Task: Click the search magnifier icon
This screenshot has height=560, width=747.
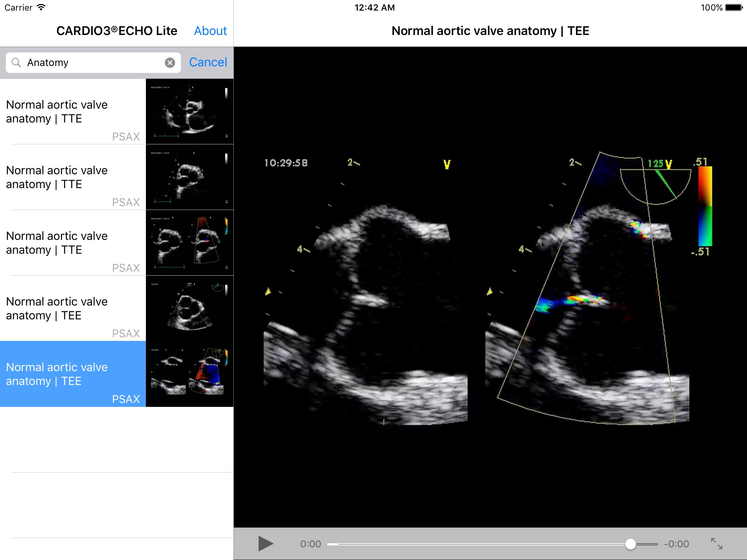Action: pyautogui.click(x=16, y=63)
